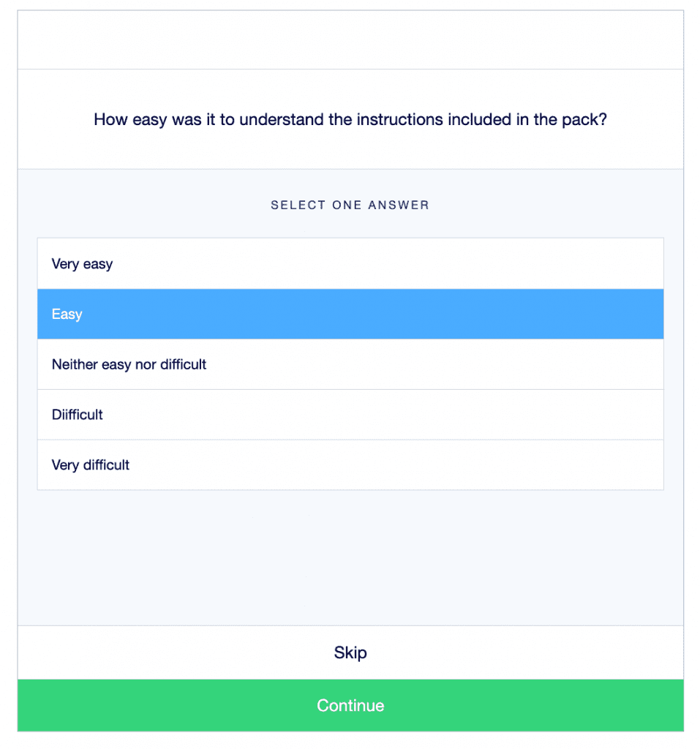This screenshot has width=700, height=749.
Task: Deselect the blue highlighted Easy row
Action: 350,314
